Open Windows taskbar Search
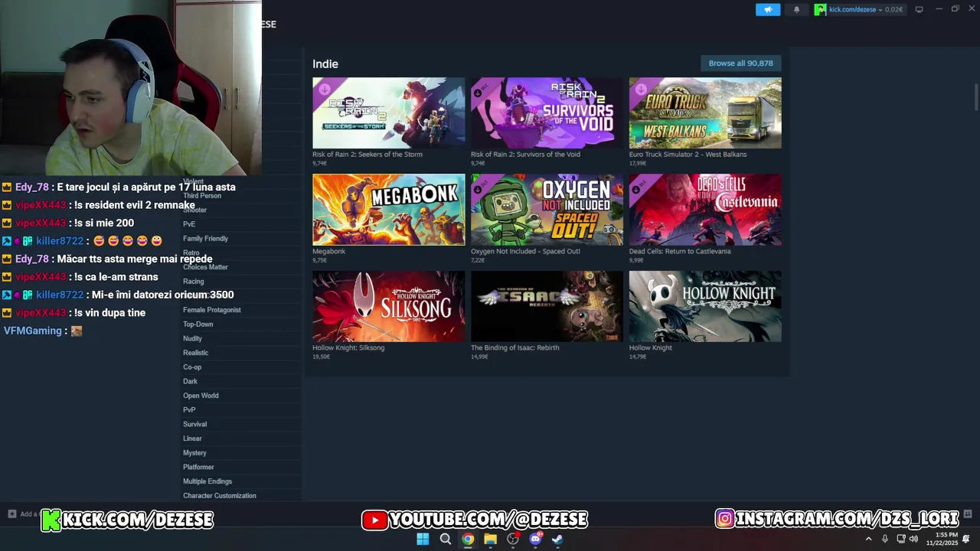Viewport: 980px width, 551px height. 446,539
